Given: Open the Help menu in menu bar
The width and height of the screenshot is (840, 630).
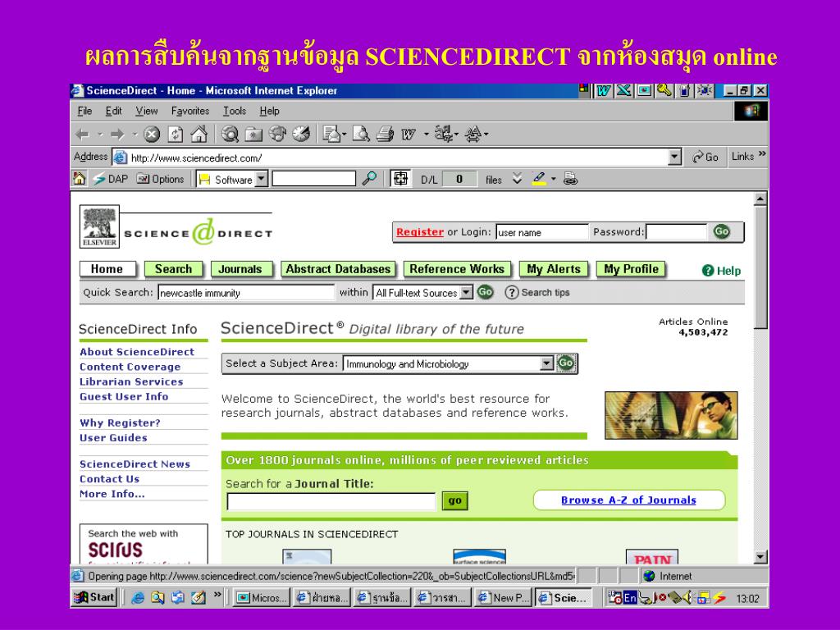Looking at the screenshot, I should click(269, 111).
